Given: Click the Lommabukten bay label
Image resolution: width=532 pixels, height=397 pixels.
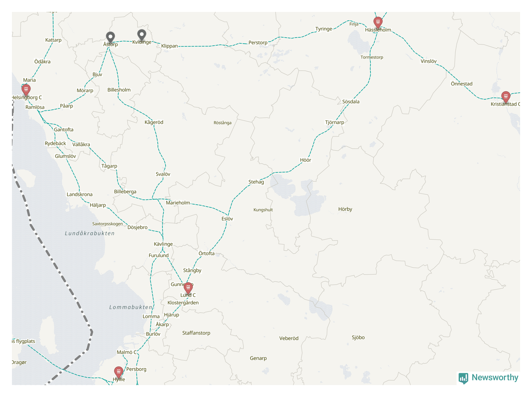Looking at the screenshot, I should coord(131,307).
